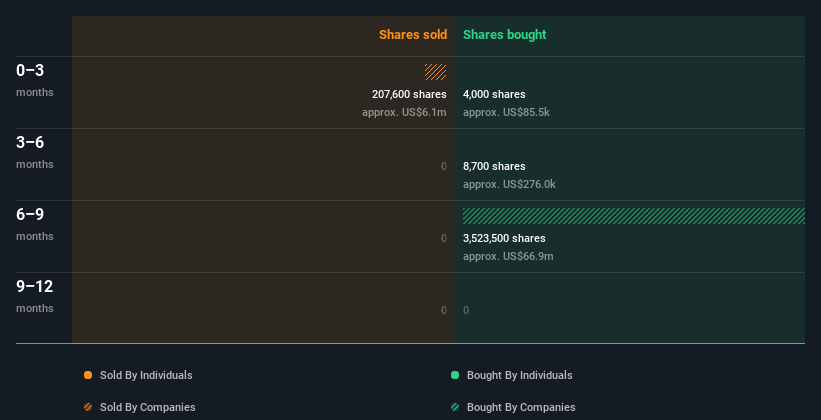Click the striped Sold By Companies legend icon
The width and height of the screenshot is (821, 420).
pos(88,407)
